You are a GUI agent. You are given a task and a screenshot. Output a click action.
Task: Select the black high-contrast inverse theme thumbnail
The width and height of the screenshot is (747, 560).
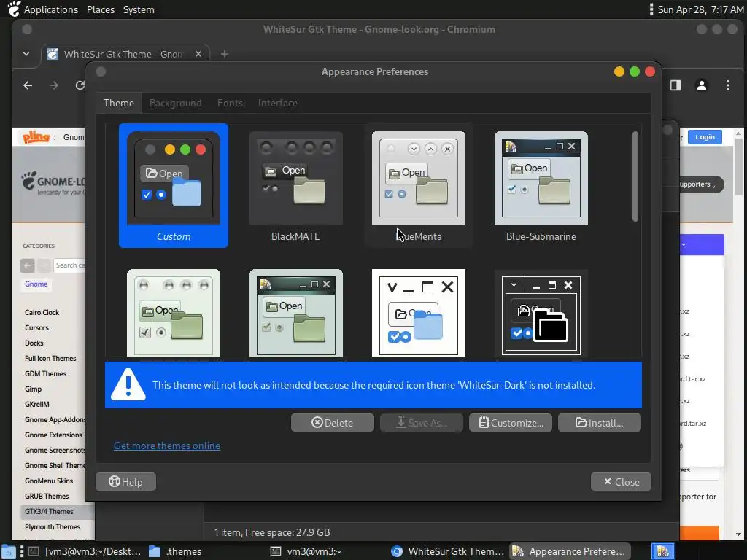coord(541,312)
